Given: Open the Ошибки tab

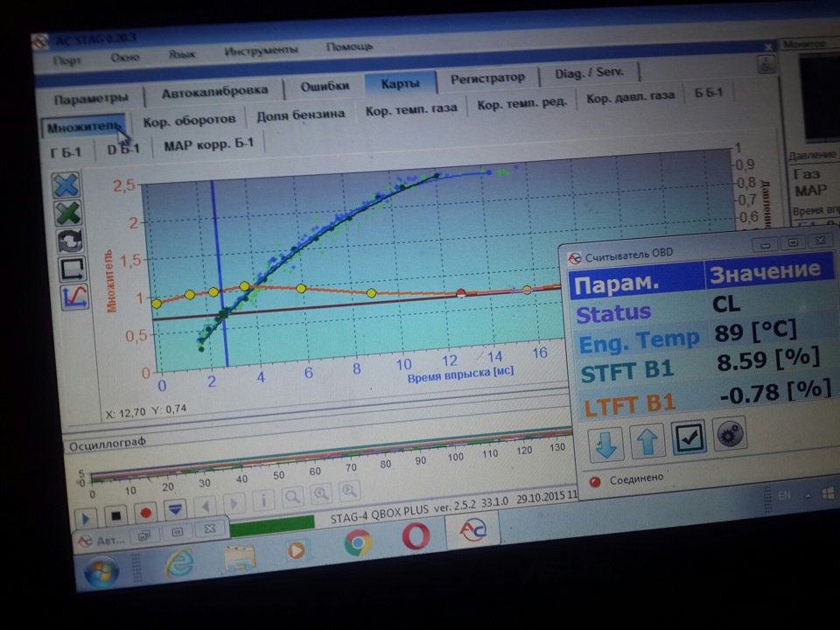Looking at the screenshot, I should pos(325,86).
